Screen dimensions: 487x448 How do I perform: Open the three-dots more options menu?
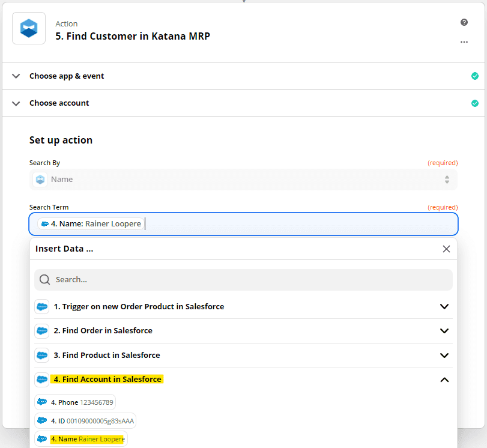464,42
